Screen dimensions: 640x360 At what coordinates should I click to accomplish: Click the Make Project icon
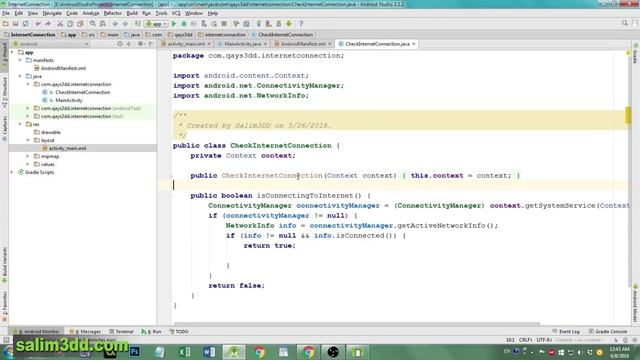[138, 24]
